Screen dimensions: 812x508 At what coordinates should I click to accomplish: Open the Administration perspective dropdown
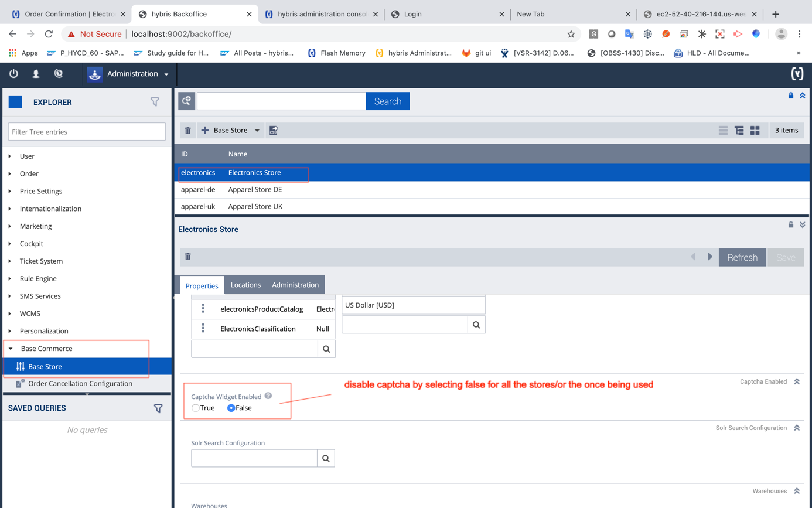coord(166,74)
